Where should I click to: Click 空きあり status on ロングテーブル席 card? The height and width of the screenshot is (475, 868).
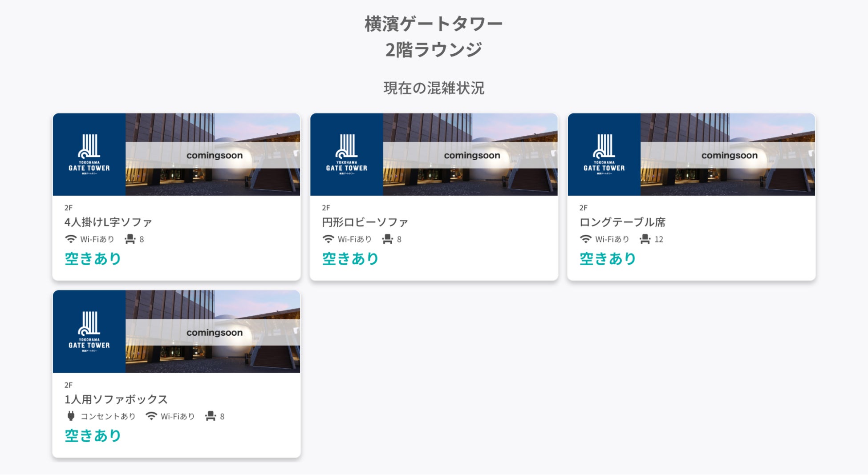pos(608,258)
